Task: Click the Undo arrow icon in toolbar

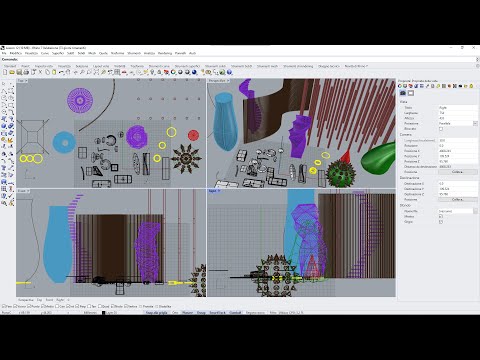Action: tap(61, 72)
